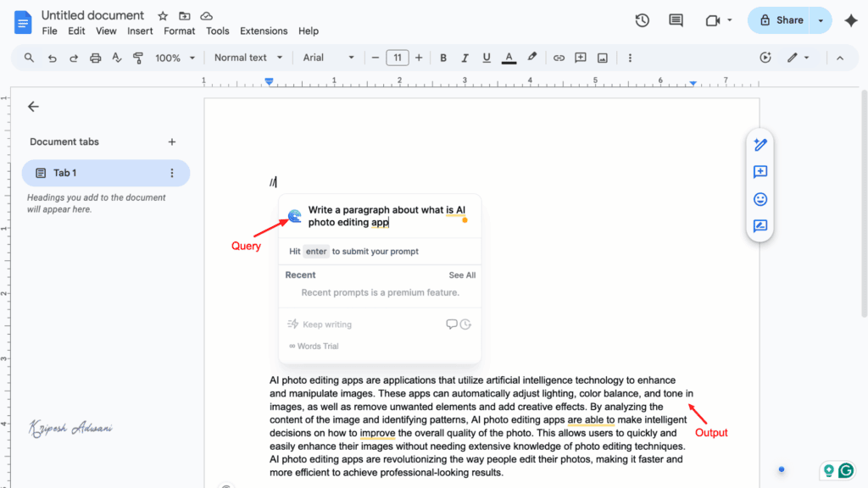Open the Tools menu
Image resolution: width=868 pixels, height=488 pixels.
coord(217,30)
